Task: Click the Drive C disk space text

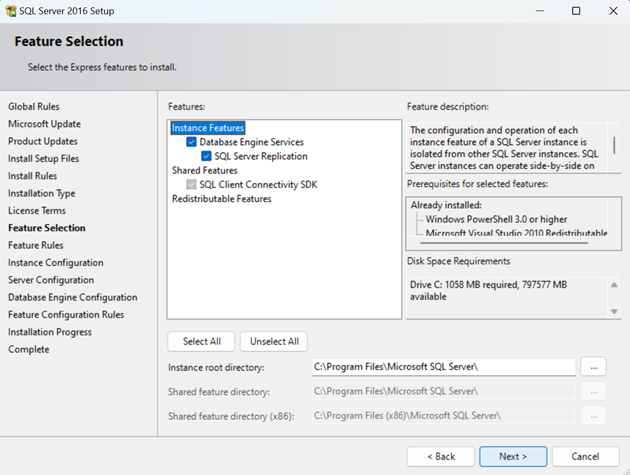Action: pos(488,291)
